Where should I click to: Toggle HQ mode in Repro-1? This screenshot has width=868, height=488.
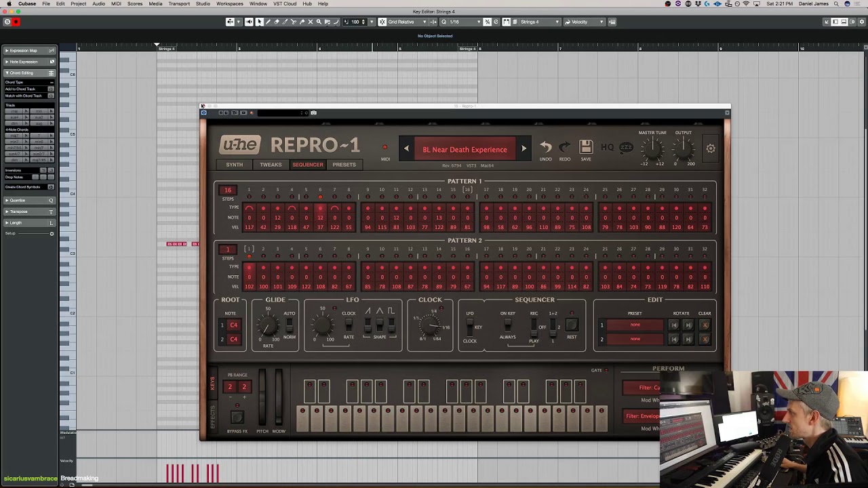(x=607, y=147)
